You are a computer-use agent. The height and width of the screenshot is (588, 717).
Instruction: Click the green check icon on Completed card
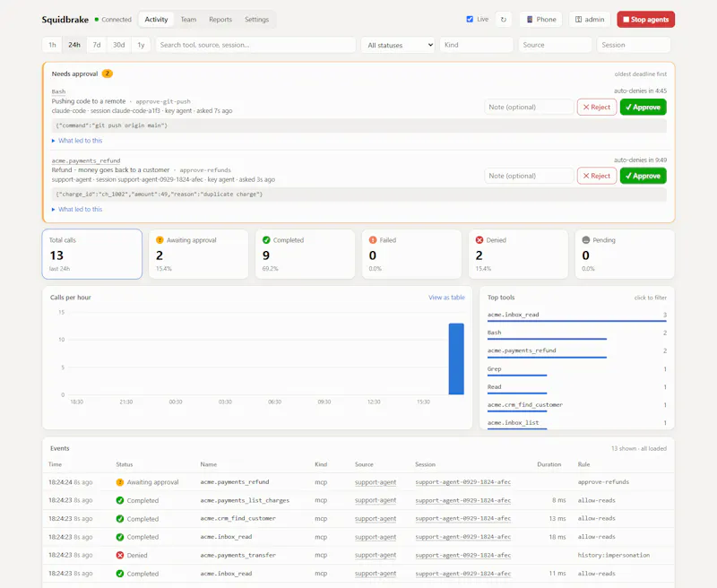point(266,240)
